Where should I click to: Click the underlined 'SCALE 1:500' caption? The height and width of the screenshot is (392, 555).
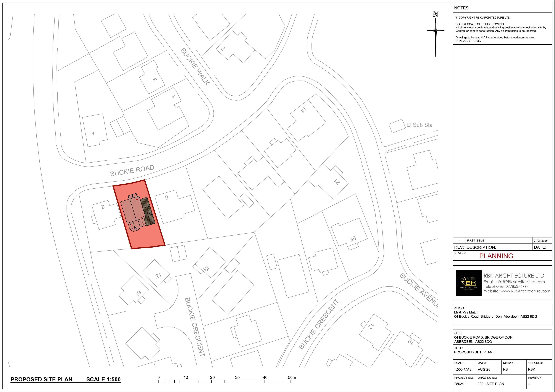coord(104,379)
